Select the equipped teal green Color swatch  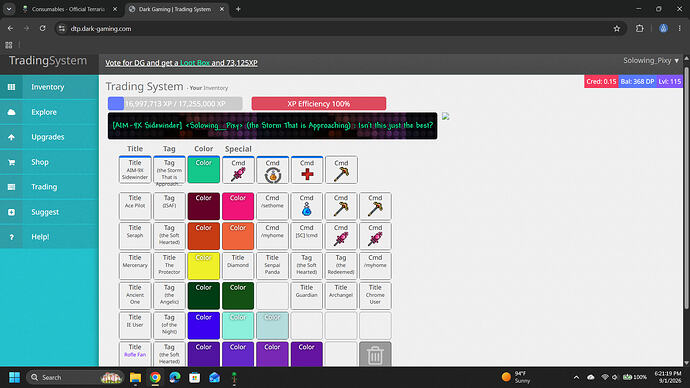[x=204, y=170]
